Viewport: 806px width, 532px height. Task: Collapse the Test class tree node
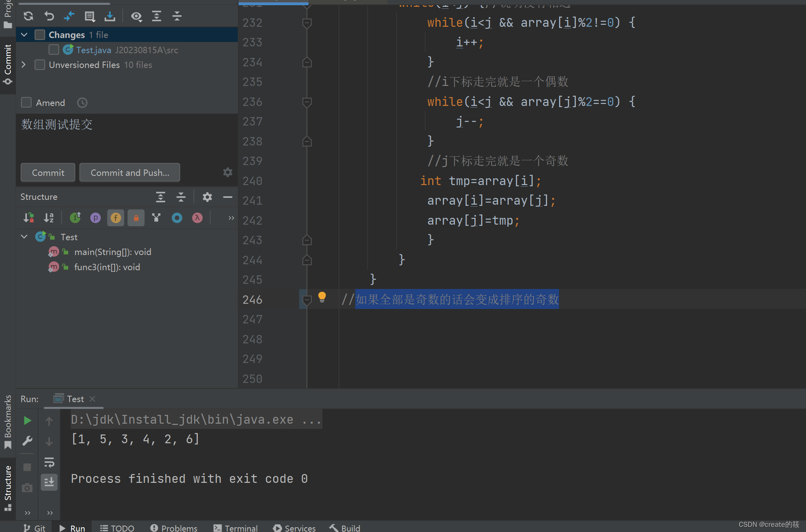click(x=24, y=237)
